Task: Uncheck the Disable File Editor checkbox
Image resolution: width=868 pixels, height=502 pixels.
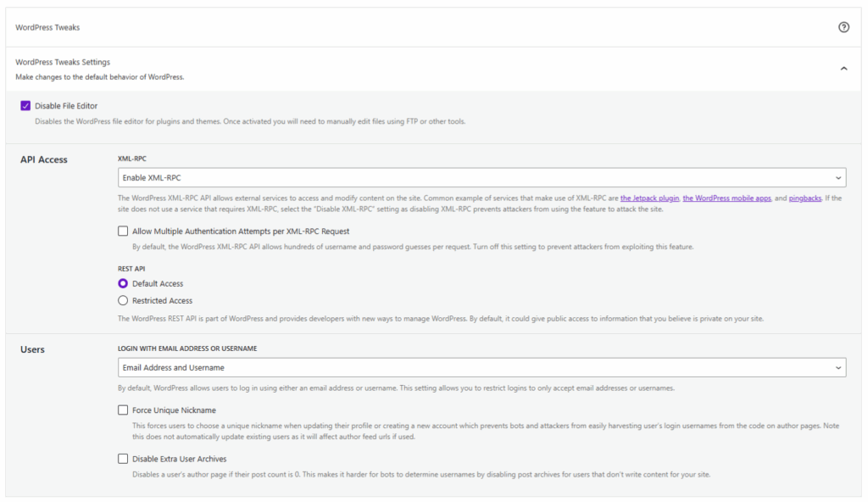Action: click(25, 106)
